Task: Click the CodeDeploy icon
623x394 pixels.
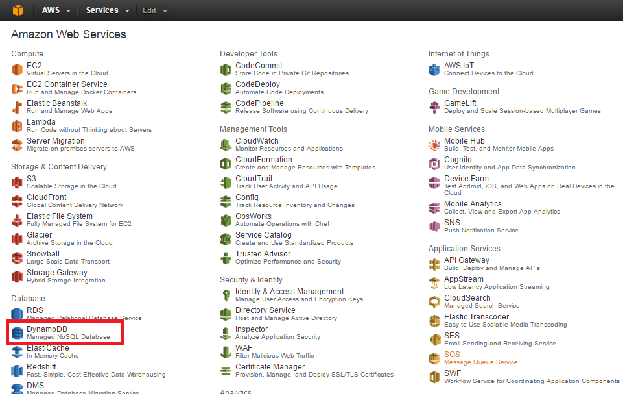Action: point(226,88)
